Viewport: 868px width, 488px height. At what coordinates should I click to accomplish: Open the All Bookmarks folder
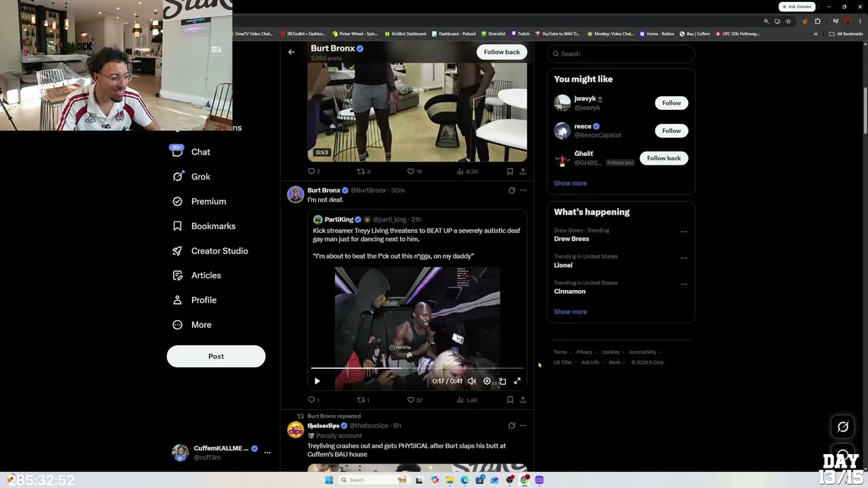(x=846, y=34)
